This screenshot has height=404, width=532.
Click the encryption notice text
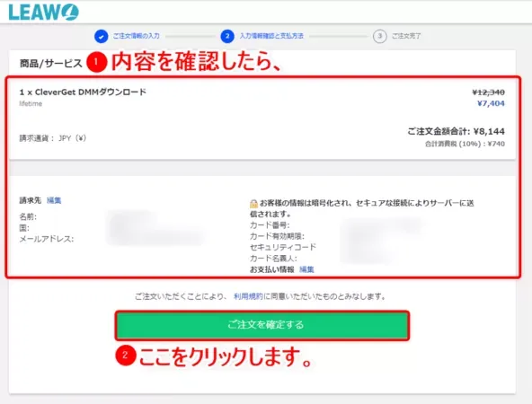pos(361,208)
